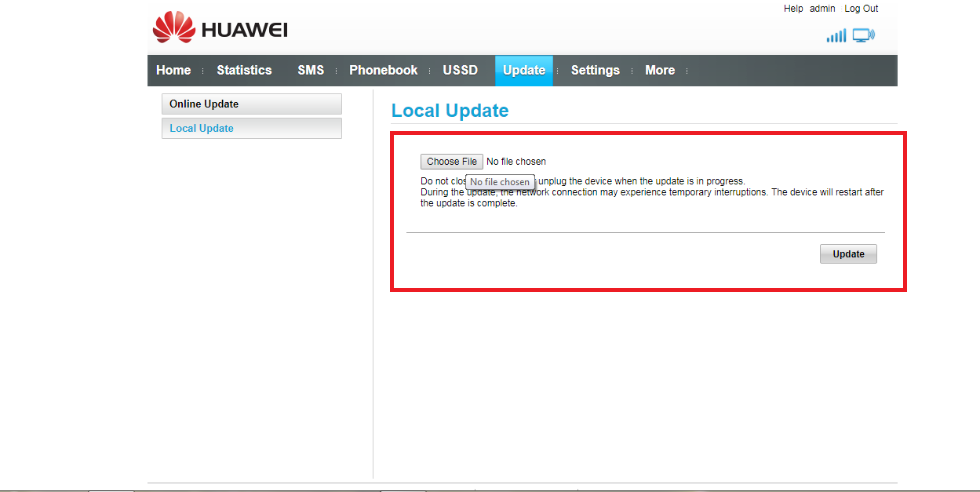Click the network connection monitor icon
The width and height of the screenshot is (980, 492).
coord(863,35)
